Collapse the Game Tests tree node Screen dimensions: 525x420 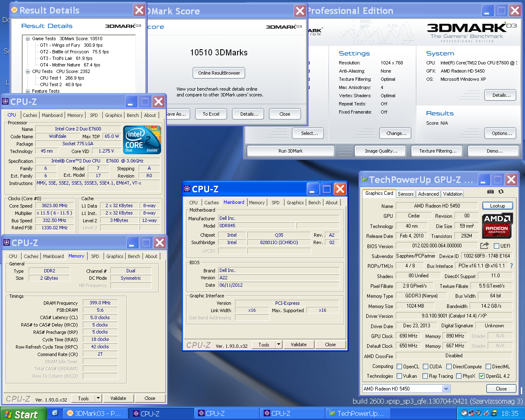point(28,39)
